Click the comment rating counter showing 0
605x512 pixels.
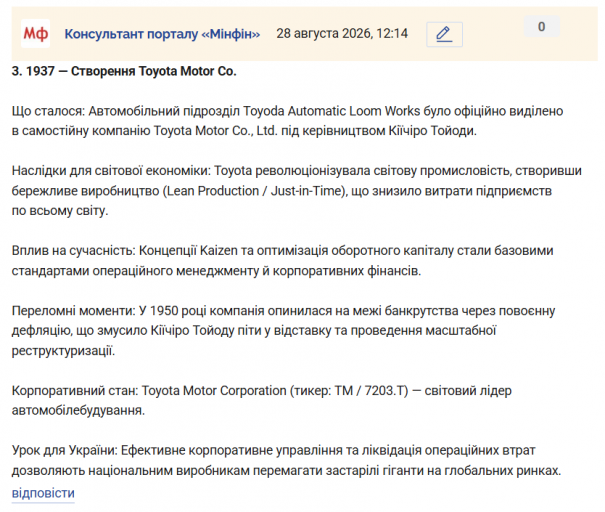(x=541, y=27)
